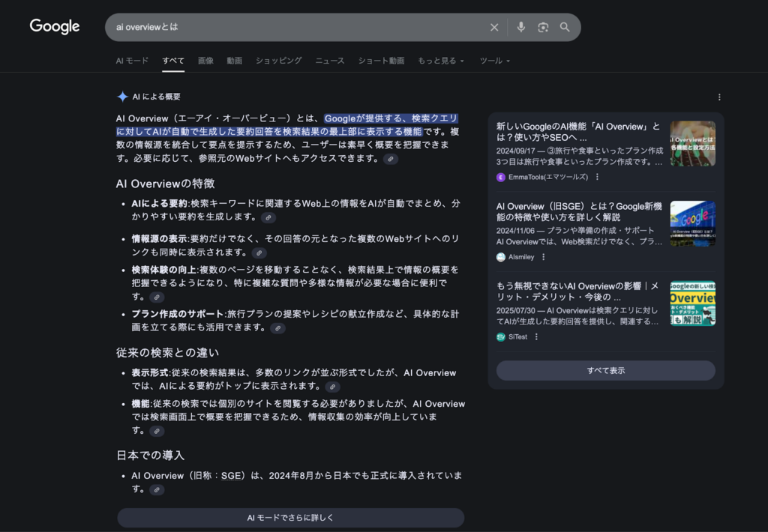Expand the もっと見る dropdown
This screenshot has width=768, height=532.
(x=441, y=61)
